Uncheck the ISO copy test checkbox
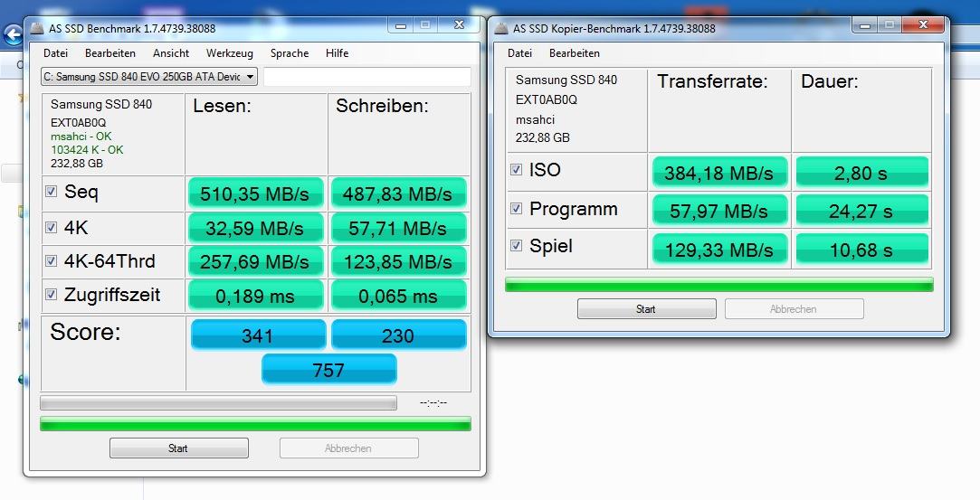The width and height of the screenshot is (980, 500). 517,169
